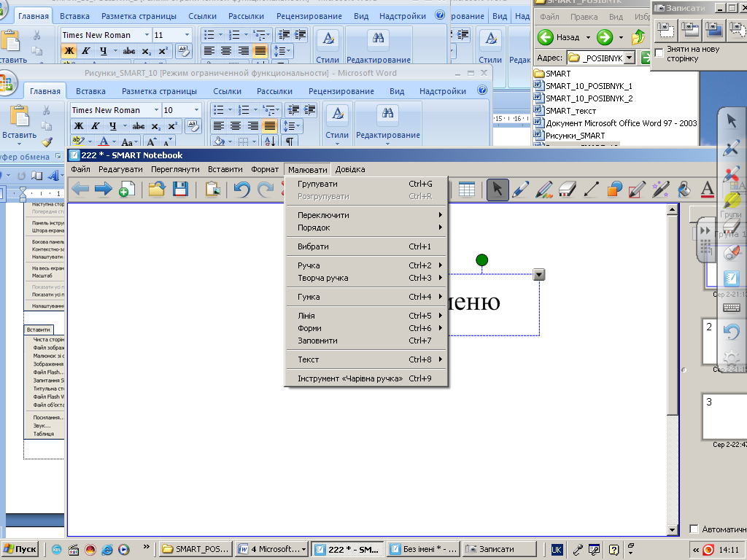The image size is (747, 560).
Task: Expand the Explorer address bar dropdown
Action: pyautogui.click(x=630, y=58)
